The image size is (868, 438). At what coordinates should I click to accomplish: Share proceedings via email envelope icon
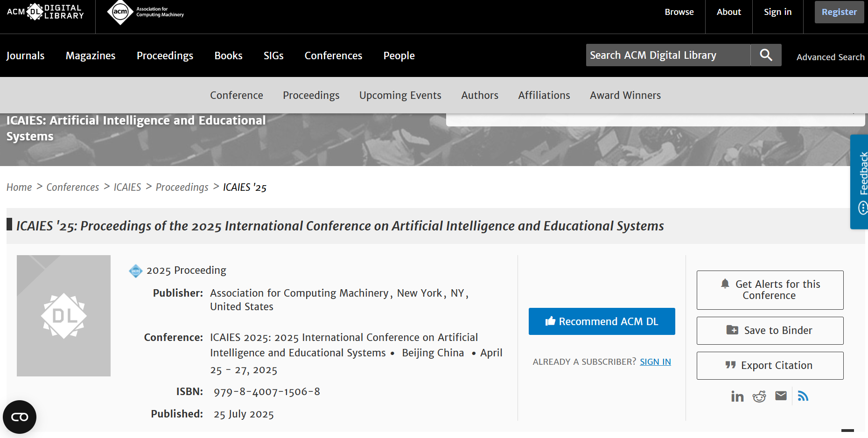781,396
